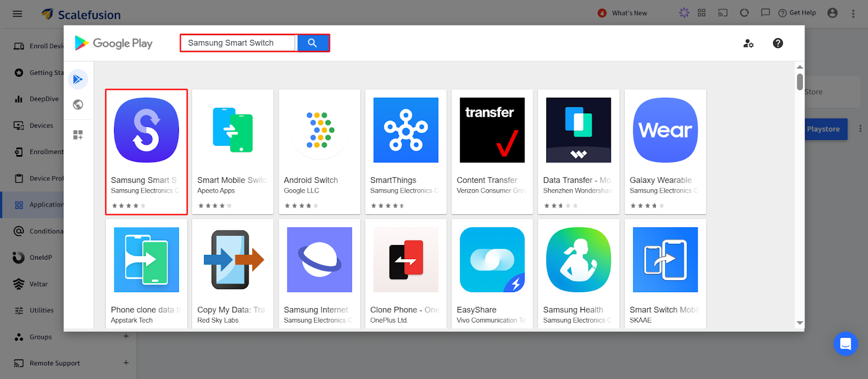Open the user account avatar
The width and height of the screenshot is (868, 379).
(x=832, y=13)
